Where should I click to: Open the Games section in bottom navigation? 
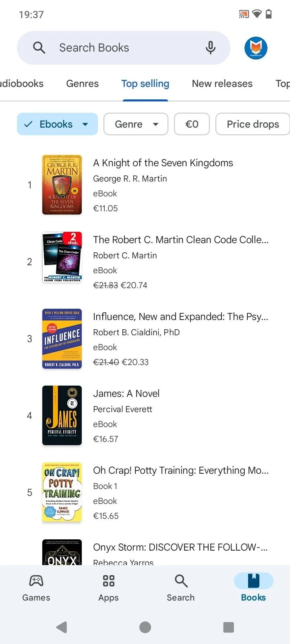coord(36,587)
